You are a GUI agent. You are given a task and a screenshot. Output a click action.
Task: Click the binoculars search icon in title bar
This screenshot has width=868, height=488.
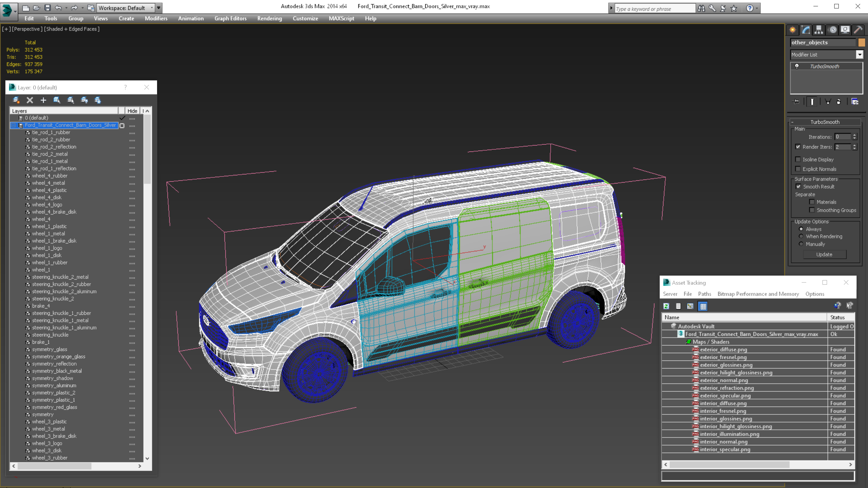[701, 8]
